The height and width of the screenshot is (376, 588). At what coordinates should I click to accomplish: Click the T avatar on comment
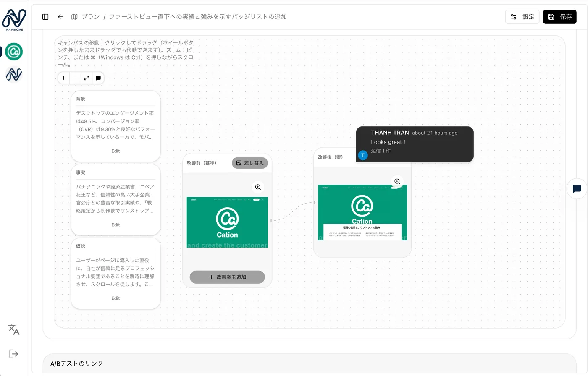[363, 155]
